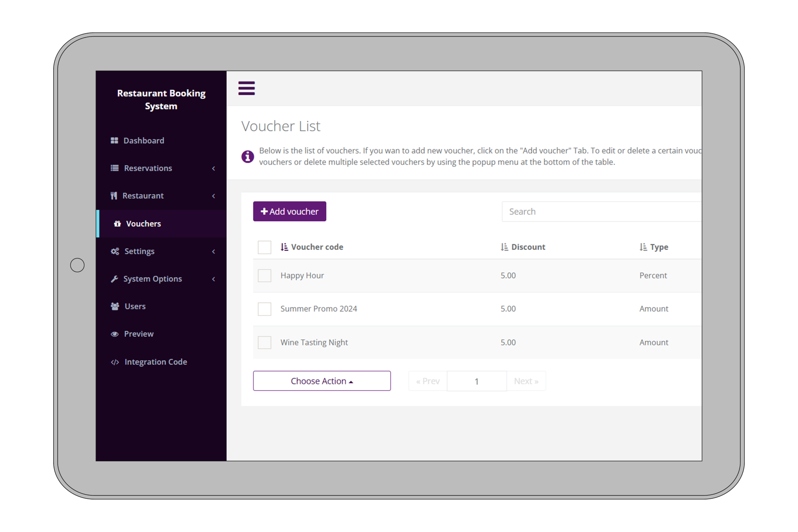Image resolution: width=798 pixels, height=532 pixels.
Task: Click into the Search field
Action: pyautogui.click(x=601, y=212)
